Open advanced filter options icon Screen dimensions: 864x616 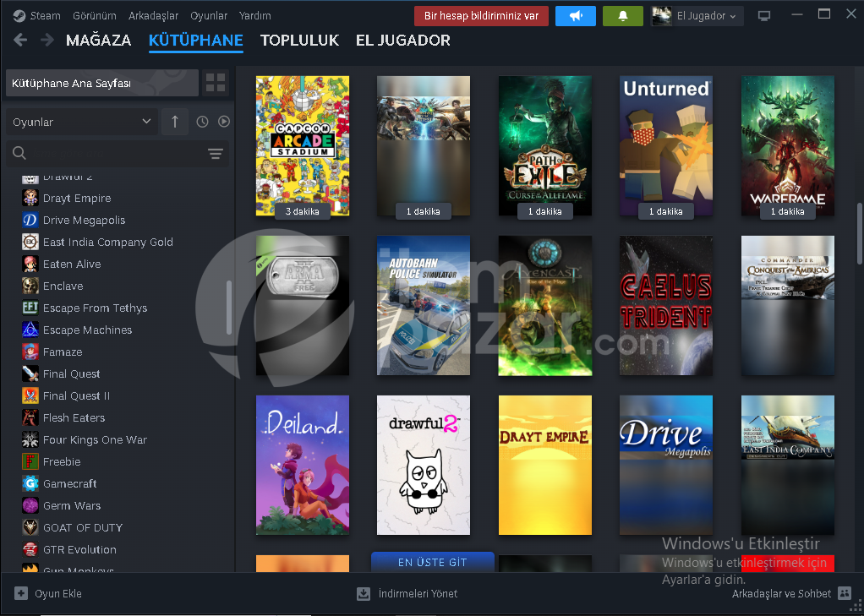(x=216, y=154)
